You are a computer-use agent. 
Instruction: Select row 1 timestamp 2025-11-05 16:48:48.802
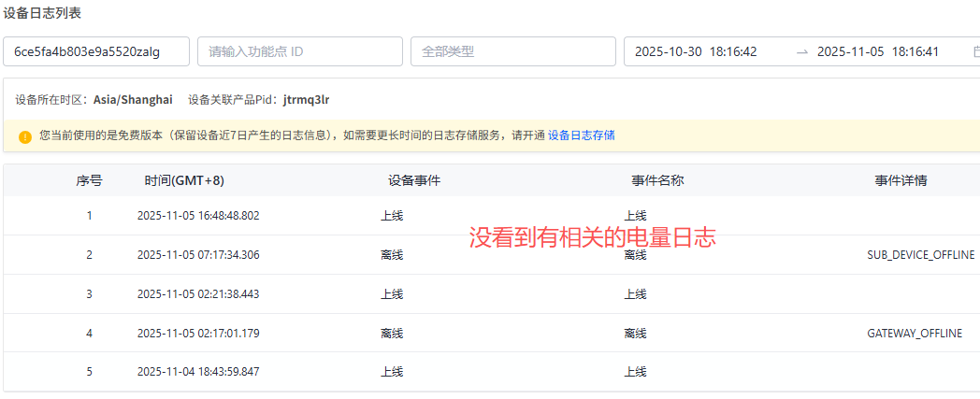198,216
